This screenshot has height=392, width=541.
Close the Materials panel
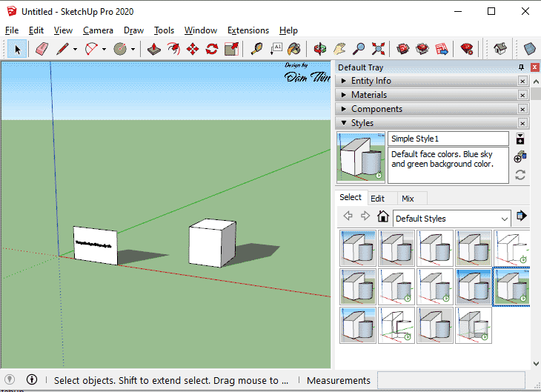point(522,95)
